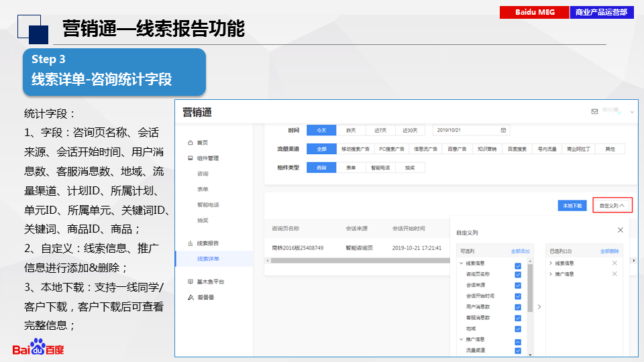Screen dimensions: 644x362
Task: Remove 线索信息 from 已选列 with its X
Action: tap(614, 263)
